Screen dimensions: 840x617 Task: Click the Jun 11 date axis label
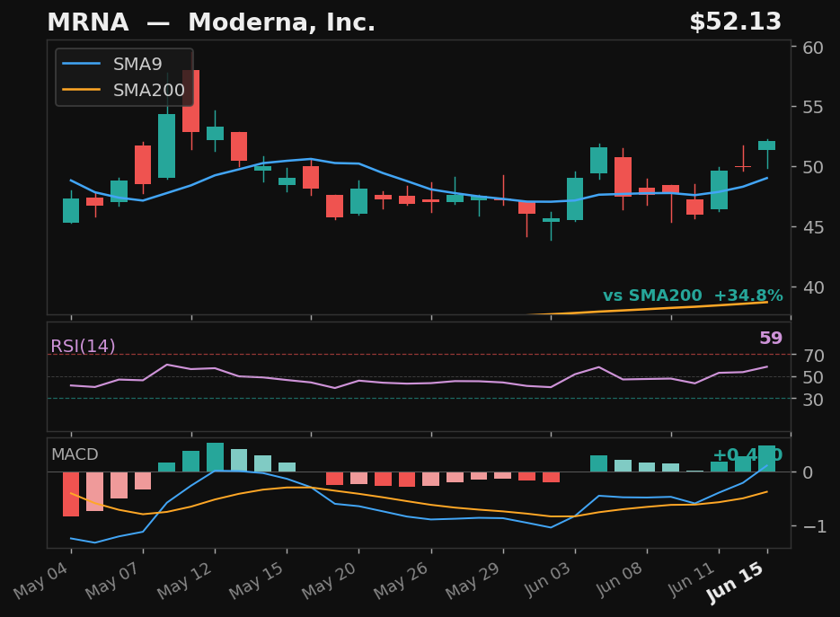pos(692,579)
